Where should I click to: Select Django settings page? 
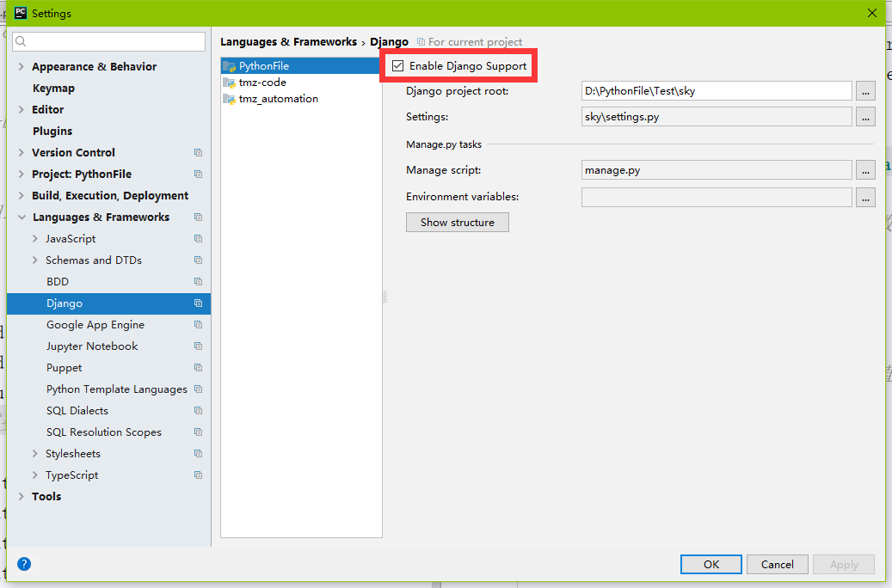pos(108,303)
